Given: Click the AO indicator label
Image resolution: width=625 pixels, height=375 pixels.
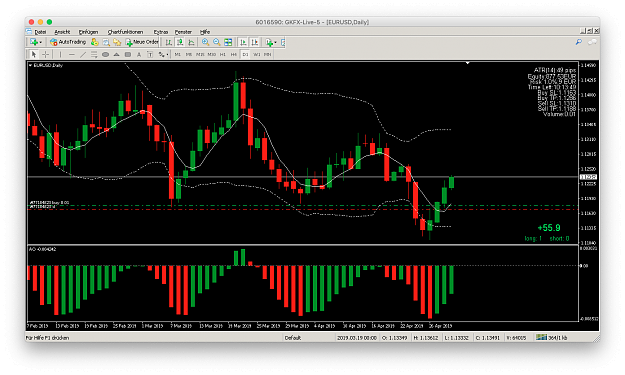Looking at the screenshot, I should (42, 249).
